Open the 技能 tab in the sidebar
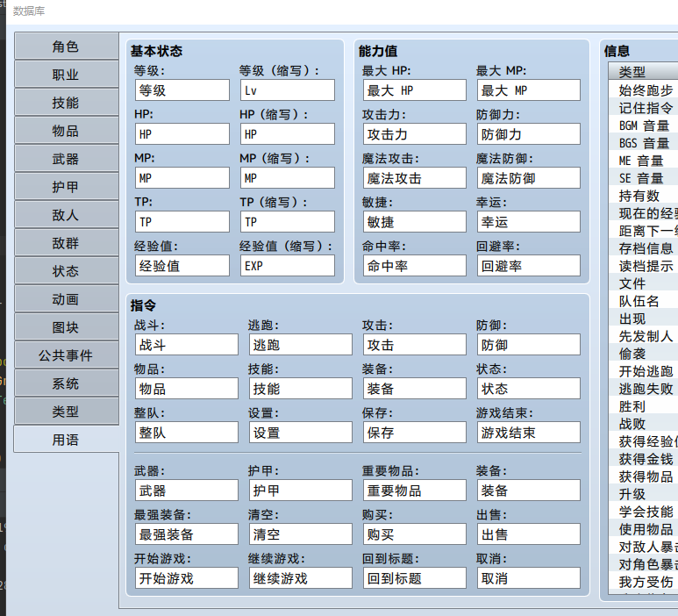The height and width of the screenshot is (616, 678). tap(67, 103)
